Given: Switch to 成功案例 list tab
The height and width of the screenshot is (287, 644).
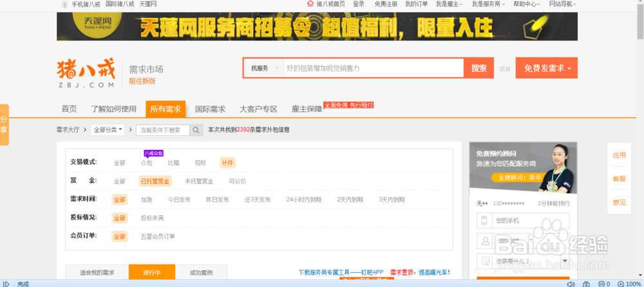Looking at the screenshot, I should coord(201,273).
